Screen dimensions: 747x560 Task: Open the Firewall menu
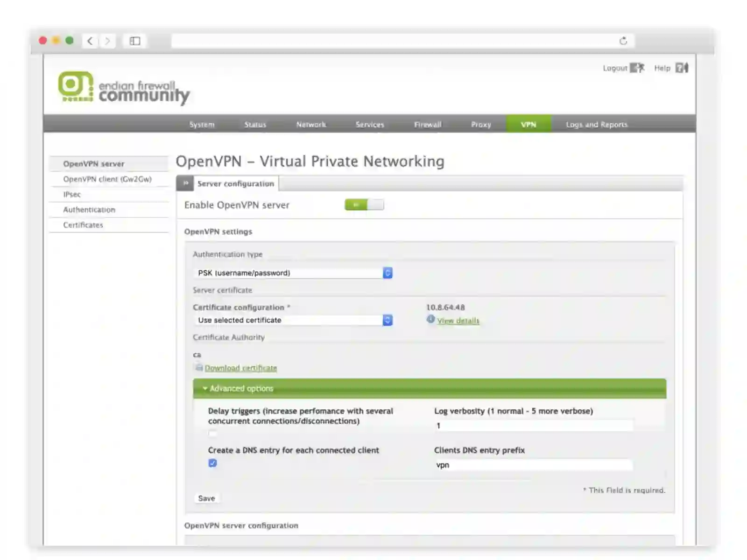pos(428,125)
